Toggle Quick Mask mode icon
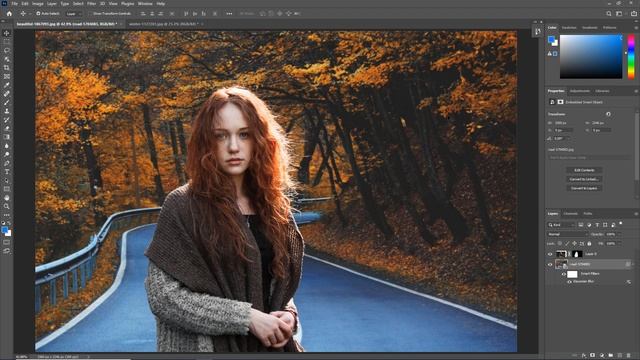 pyautogui.click(x=7, y=242)
